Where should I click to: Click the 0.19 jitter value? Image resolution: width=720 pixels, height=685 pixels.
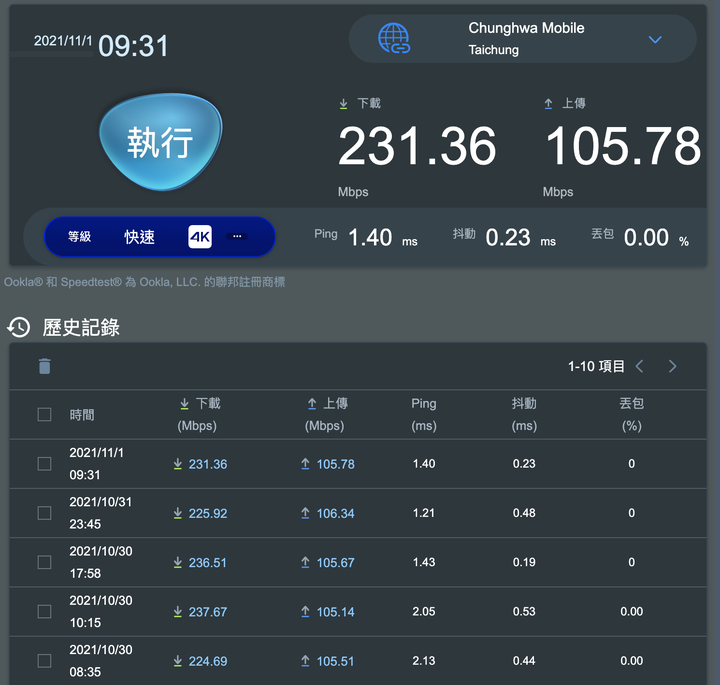(x=524, y=562)
